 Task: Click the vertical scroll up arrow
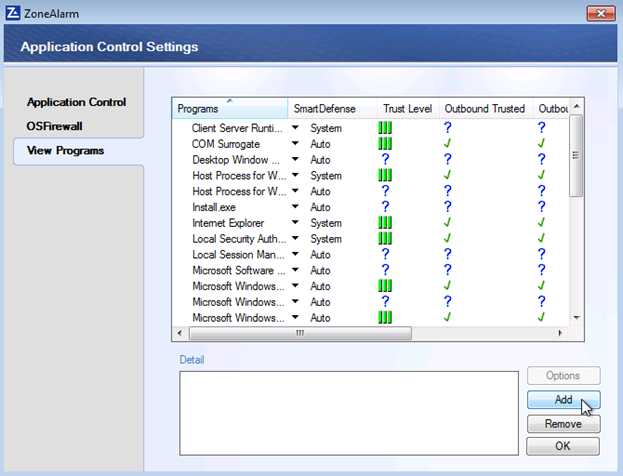577,106
